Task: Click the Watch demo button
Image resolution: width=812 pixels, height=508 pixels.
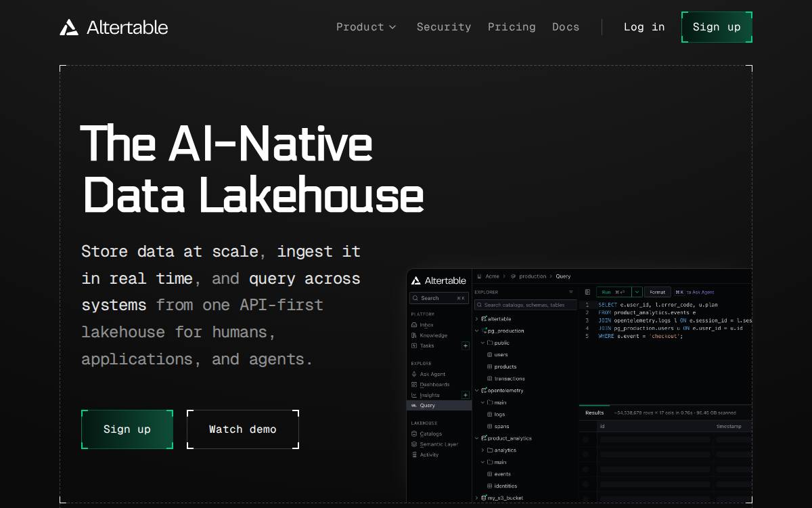Action: coord(243,429)
